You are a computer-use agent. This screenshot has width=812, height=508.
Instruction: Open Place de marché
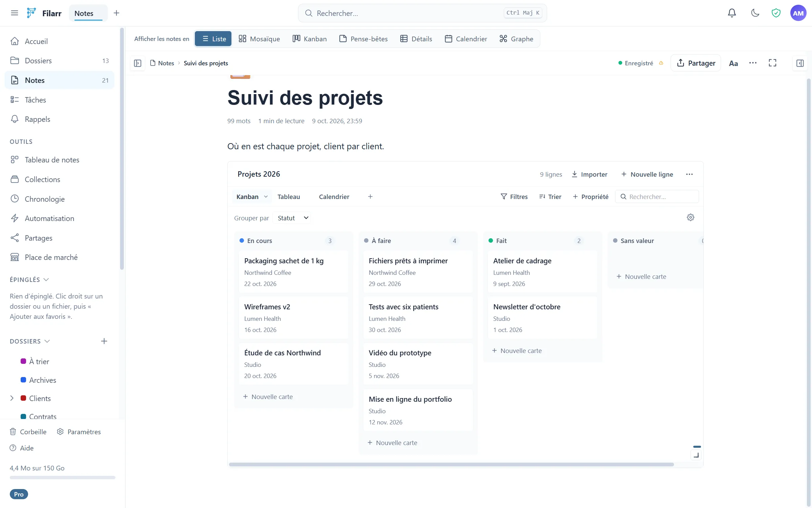point(60,257)
